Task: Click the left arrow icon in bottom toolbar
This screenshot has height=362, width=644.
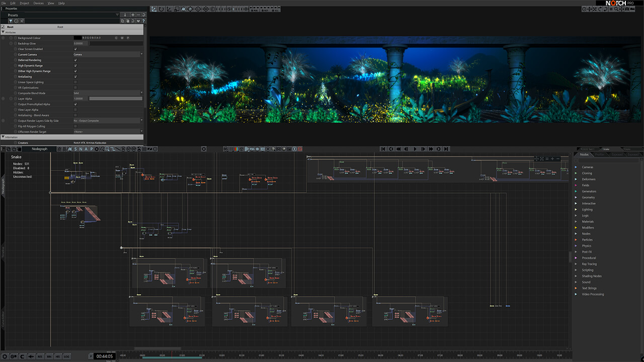Action: pos(31,356)
